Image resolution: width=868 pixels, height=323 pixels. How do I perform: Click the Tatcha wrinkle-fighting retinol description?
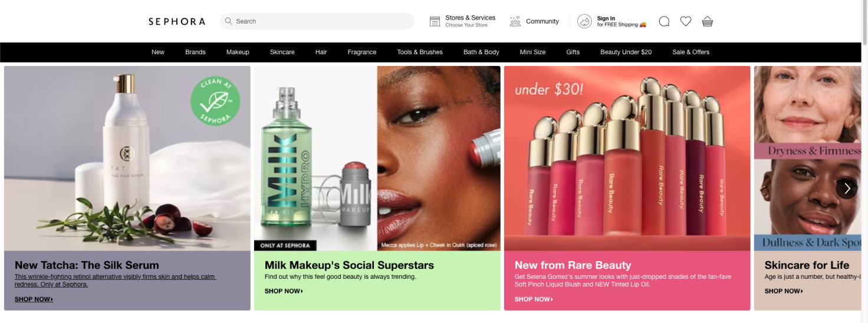[x=116, y=281]
